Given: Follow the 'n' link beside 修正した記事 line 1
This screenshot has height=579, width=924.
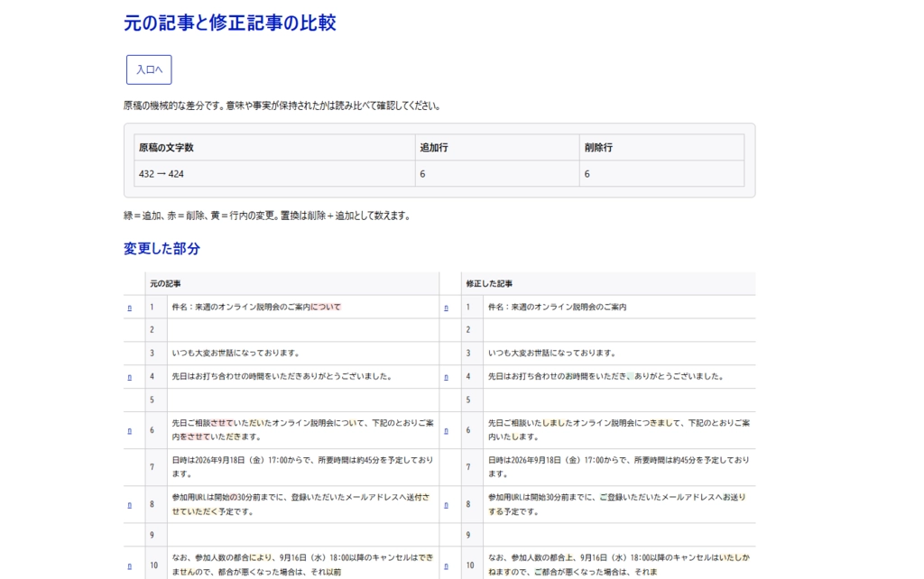Looking at the screenshot, I should [446, 308].
